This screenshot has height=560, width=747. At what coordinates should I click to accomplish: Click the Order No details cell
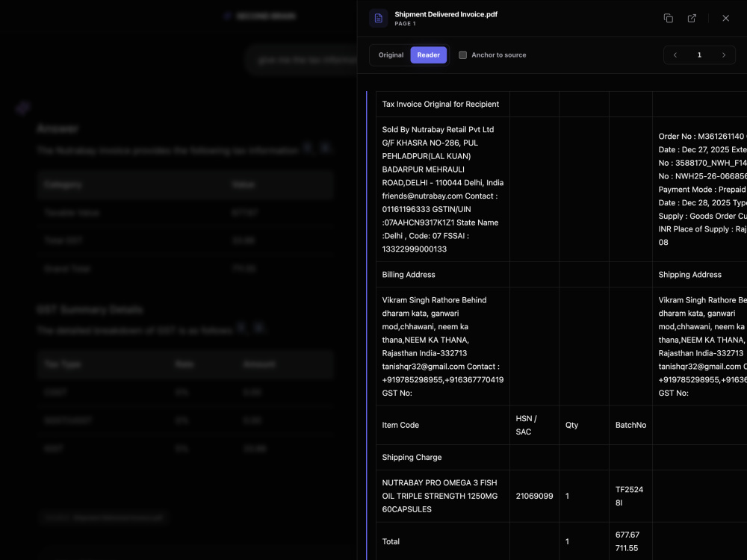699,189
